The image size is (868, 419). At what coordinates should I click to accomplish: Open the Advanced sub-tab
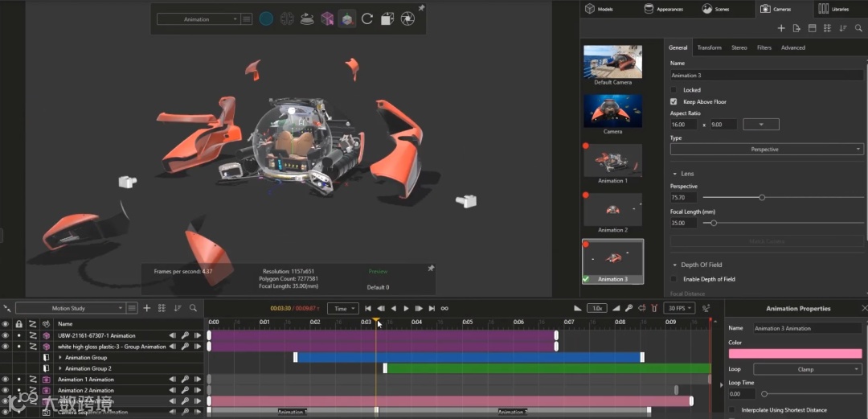792,47
